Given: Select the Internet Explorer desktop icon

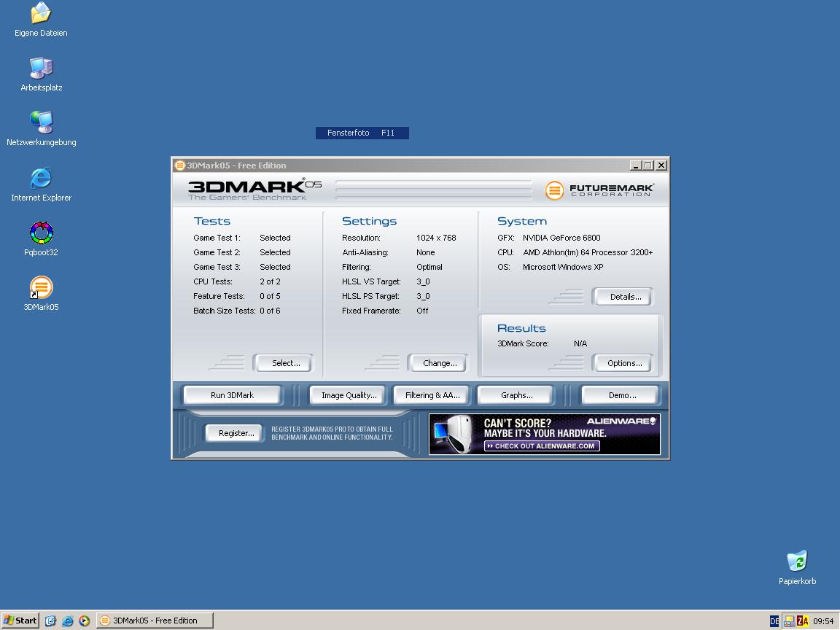Looking at the screenshot, I should [42, 184].
